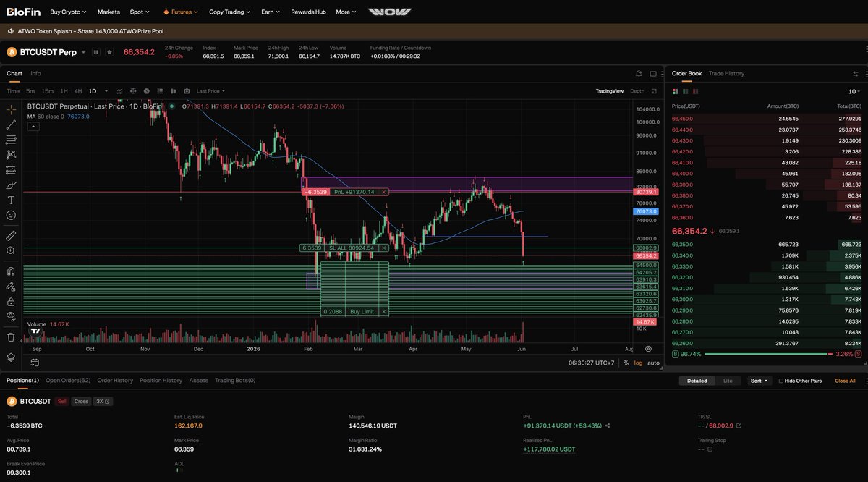Viewport: 868px width, 482px height.
Task: Open the emoji icons tool
Action: 11,215
